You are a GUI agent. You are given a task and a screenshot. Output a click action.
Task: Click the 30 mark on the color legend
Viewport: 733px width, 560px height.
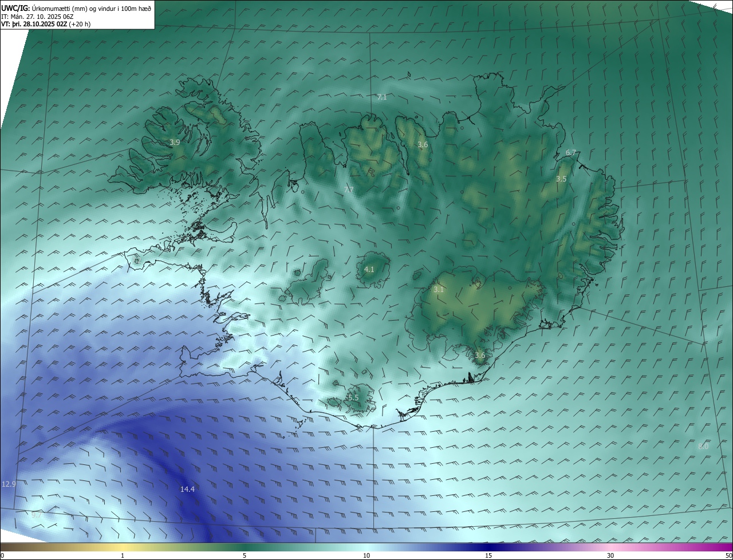610,555
